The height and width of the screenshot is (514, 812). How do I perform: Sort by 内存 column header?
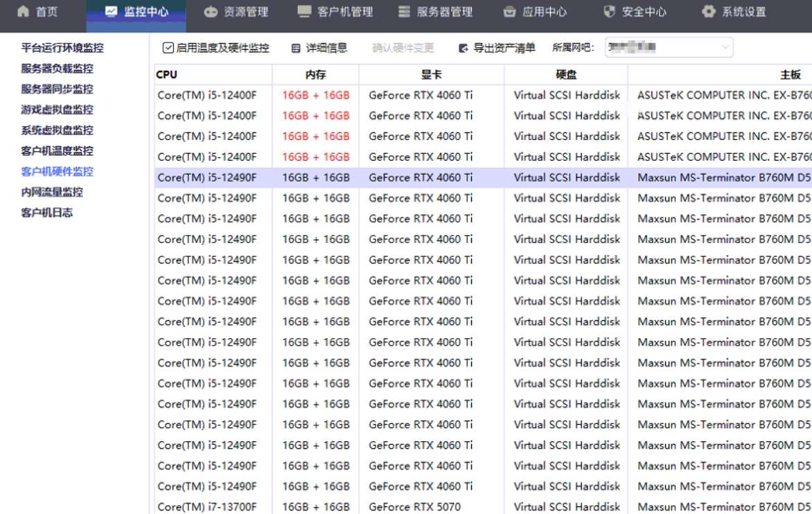pyautogui.click(x=315, y=75)
